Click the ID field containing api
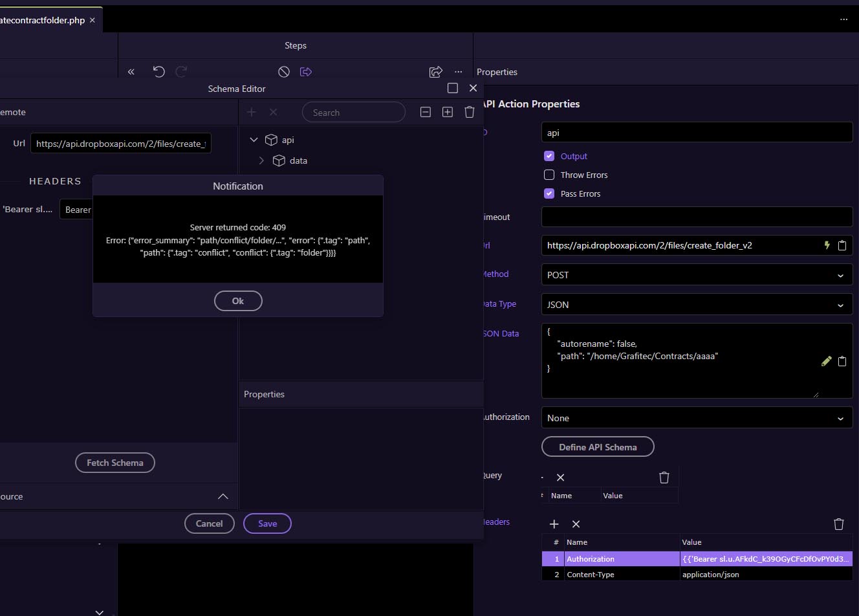 (697, 133)
